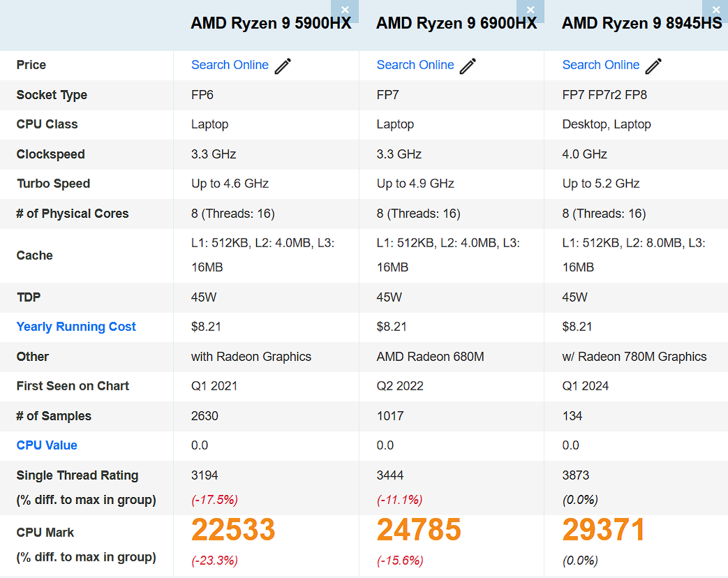This screenshot has height=578, width=728.
Task: Click CPU Mark score 22533
Action: [233, 530]
